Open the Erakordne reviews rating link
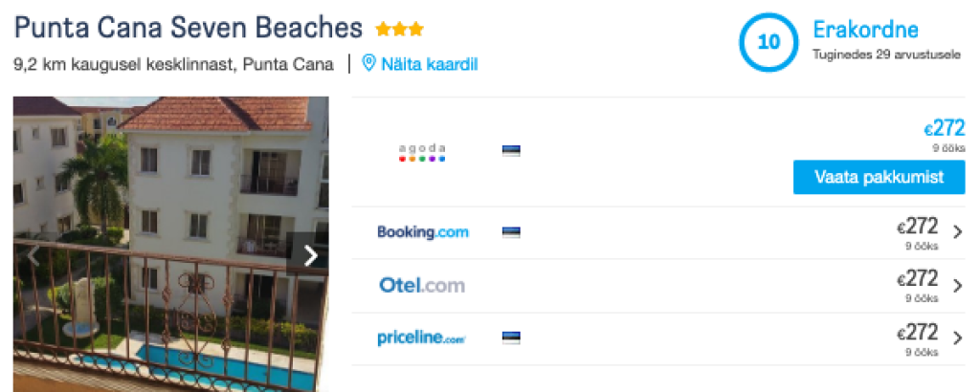Image resolution: width=980 pixels, height=392 pixels. click(x=865, y=30)
